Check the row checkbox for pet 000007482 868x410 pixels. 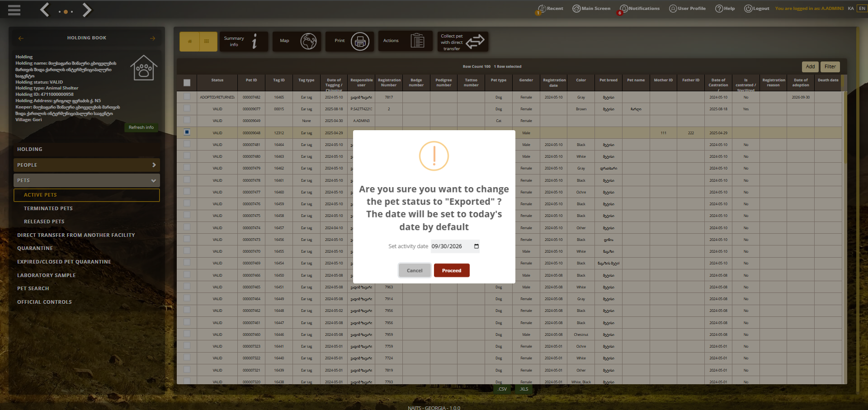click(x=187, y=97)
